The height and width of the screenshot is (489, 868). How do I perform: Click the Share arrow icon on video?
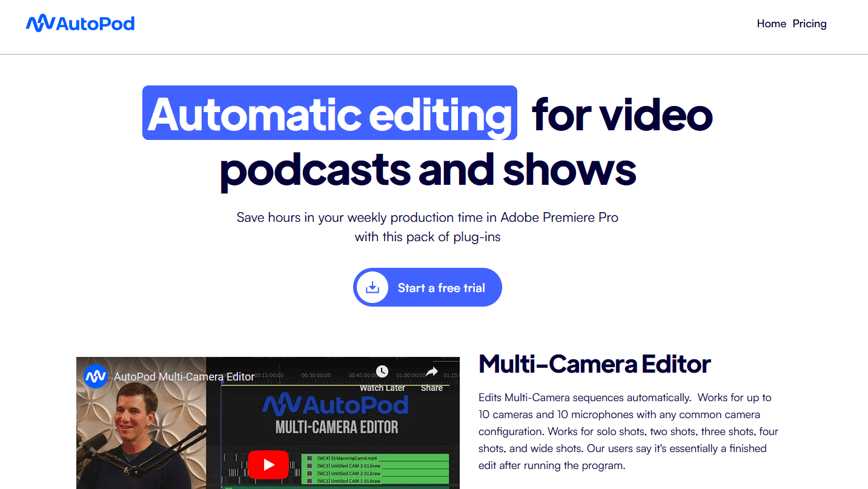432,371
